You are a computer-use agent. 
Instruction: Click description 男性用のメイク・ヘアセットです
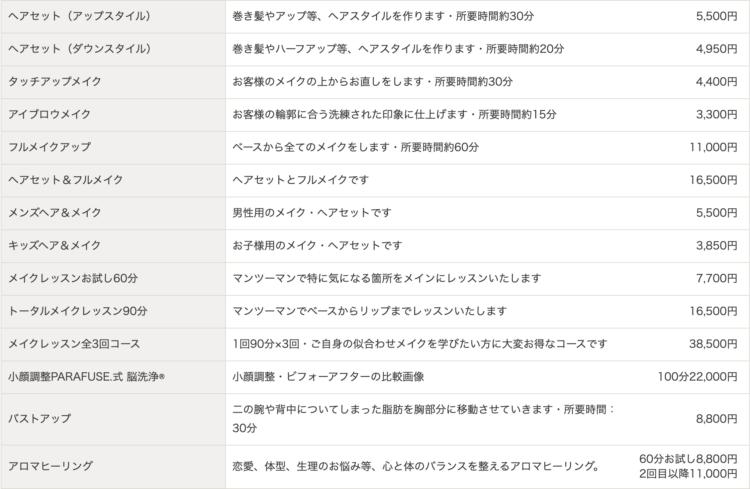coord(312,213)
